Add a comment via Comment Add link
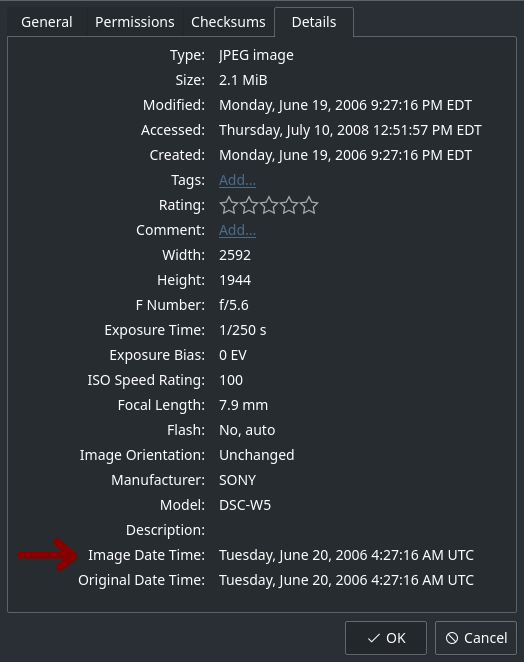The height and width of the screenshot is (662, 524). (x=237, y=230)
